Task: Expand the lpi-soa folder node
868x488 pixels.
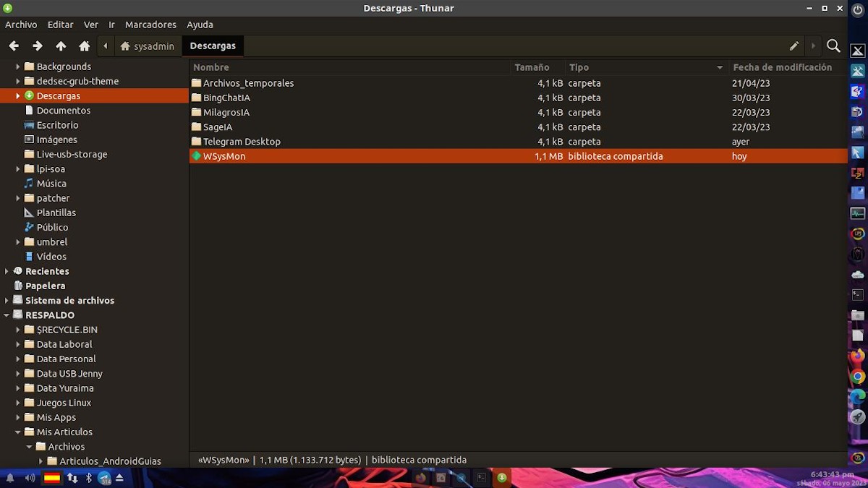Action: tap(18, 168)
